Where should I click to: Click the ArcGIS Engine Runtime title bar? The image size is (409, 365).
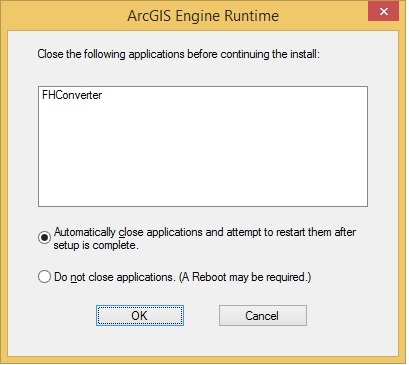click(x=203, y=16)
